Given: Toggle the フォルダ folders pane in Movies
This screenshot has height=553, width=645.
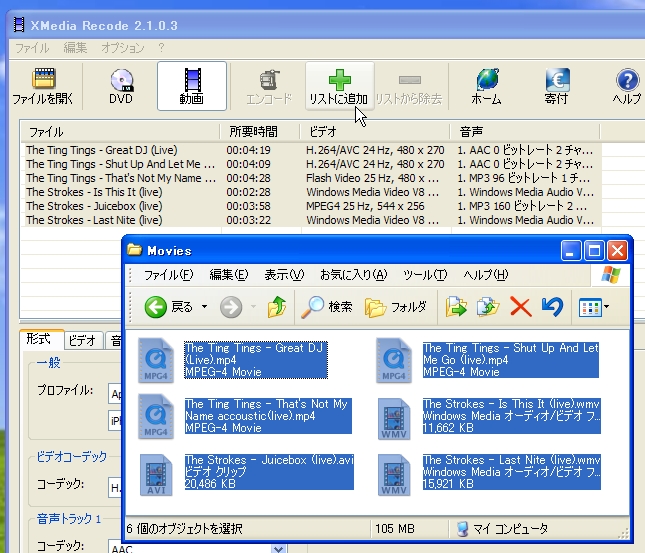Looking at the screenshot, I should (x=396, y=307).
